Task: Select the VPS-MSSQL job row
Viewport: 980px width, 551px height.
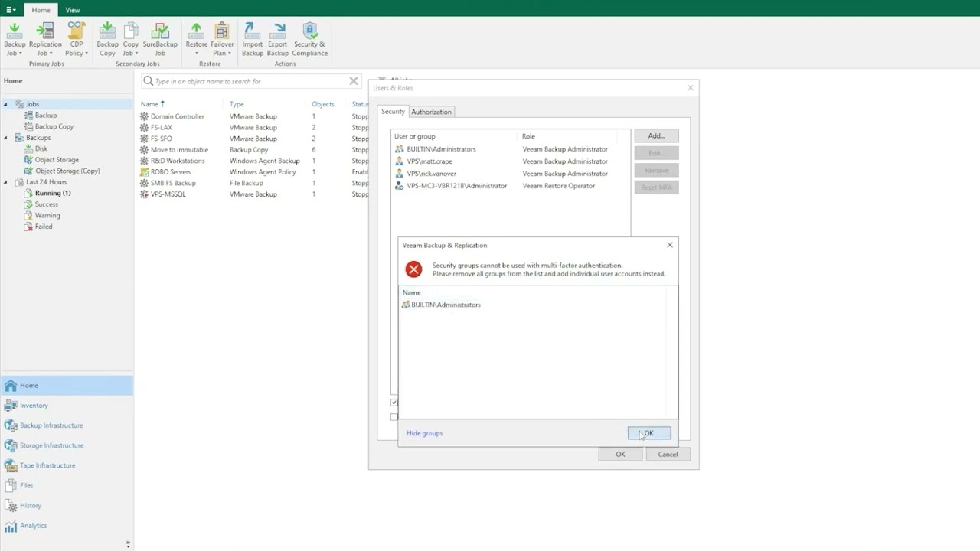Action: (x=253, y=194)
